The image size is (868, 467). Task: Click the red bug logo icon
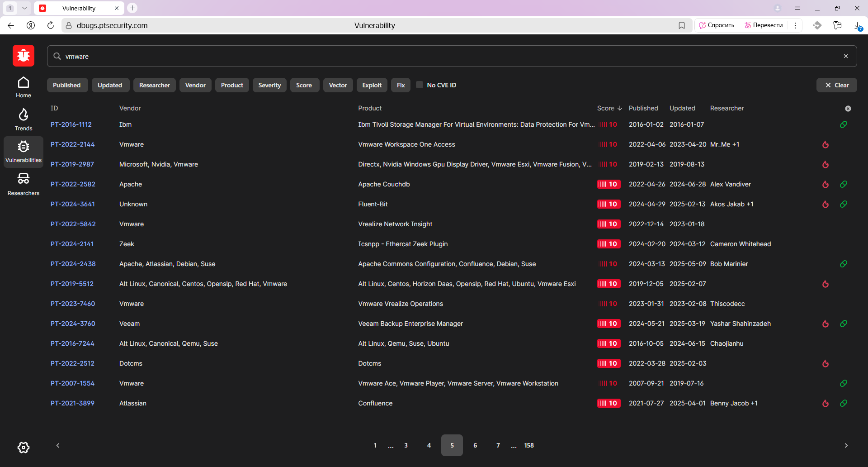[24, 56]
